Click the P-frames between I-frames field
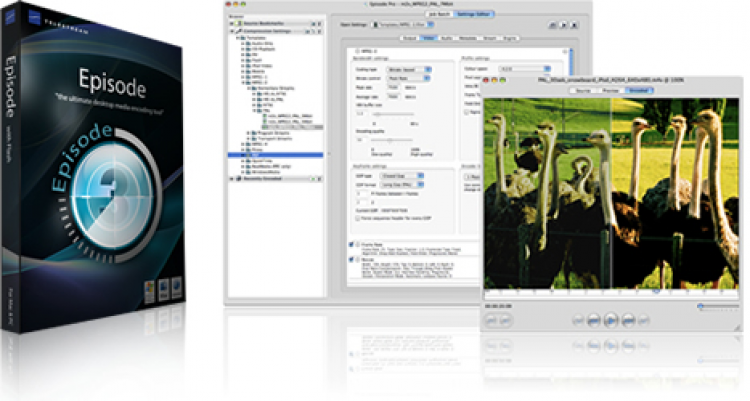 click(362, 194)
